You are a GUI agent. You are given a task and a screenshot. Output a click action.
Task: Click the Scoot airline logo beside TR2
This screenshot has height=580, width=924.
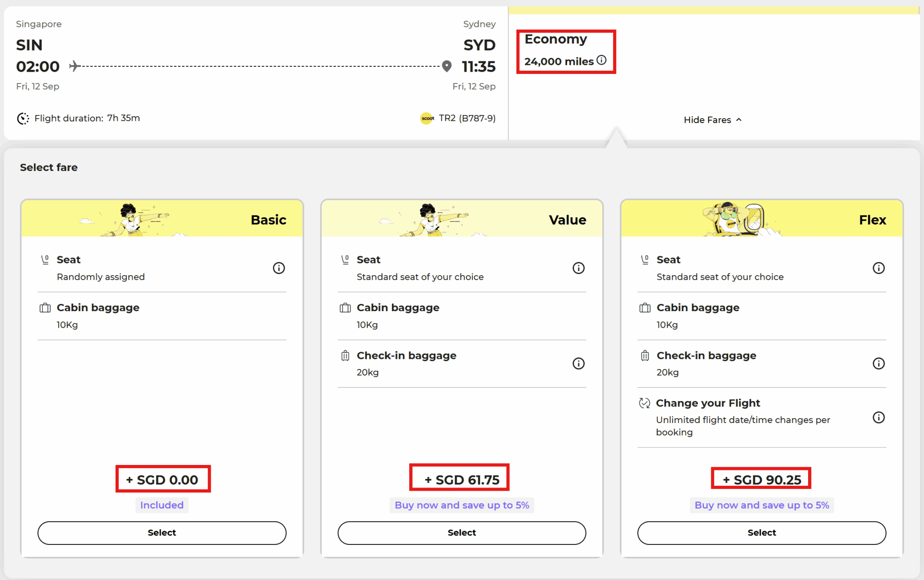coord(427,118)
